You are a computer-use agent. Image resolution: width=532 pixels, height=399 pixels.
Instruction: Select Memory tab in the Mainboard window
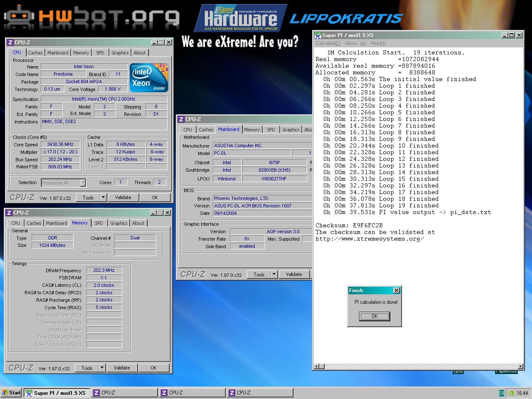click(x=252, y=130)
